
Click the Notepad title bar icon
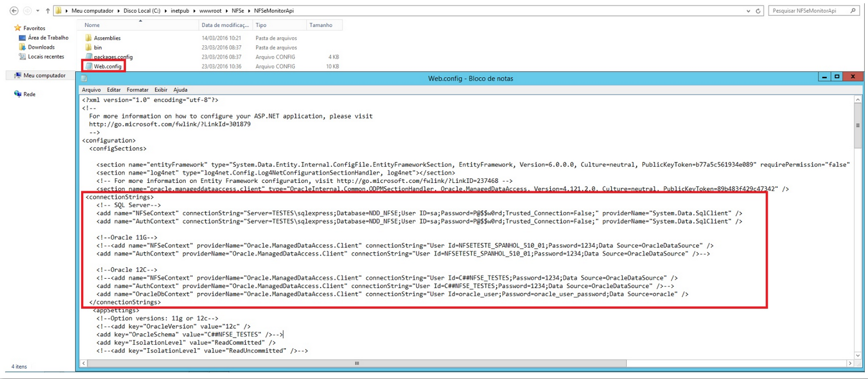pos(84,78)
